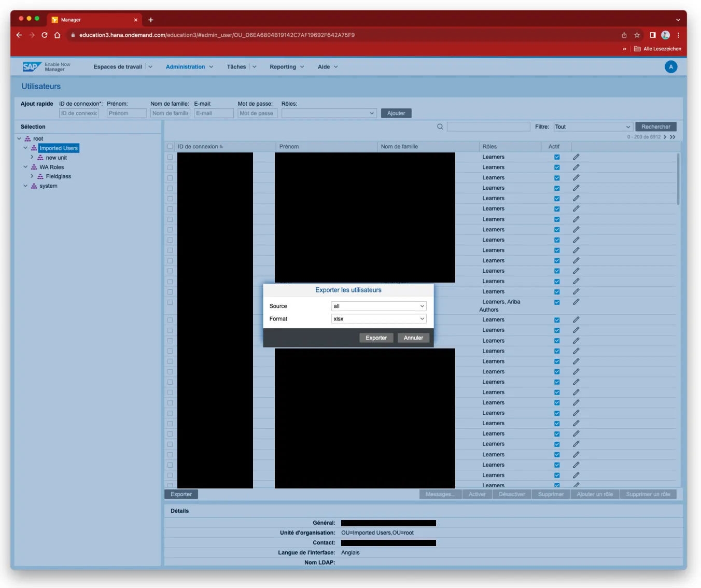The width and height of the screenshot is (701, 588).
Task: Open the Format dropdown showing xlsx
Action: pyautogui.click(x=378, y=319)
